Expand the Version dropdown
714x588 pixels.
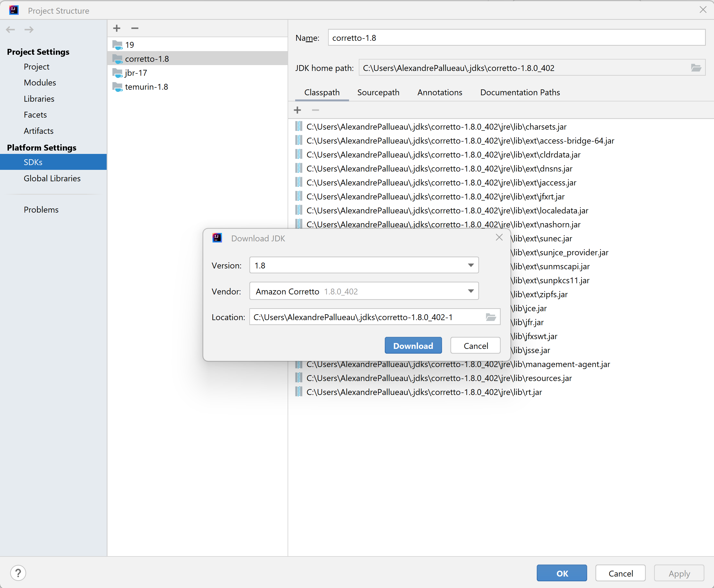click(471, 265)
